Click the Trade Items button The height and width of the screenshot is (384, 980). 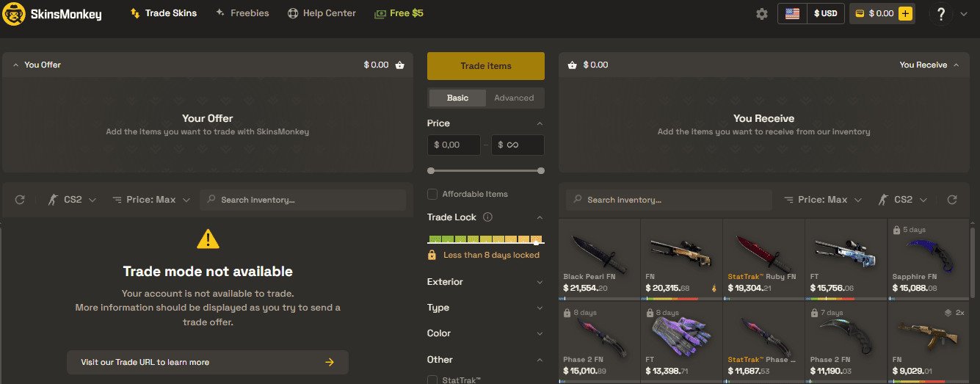[486, 66]
